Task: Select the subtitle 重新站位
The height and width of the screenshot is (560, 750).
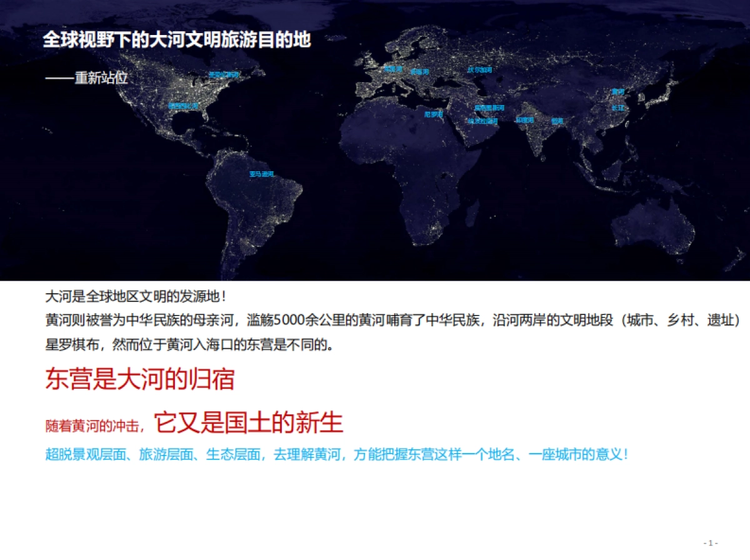Action: tap(101, 78)
